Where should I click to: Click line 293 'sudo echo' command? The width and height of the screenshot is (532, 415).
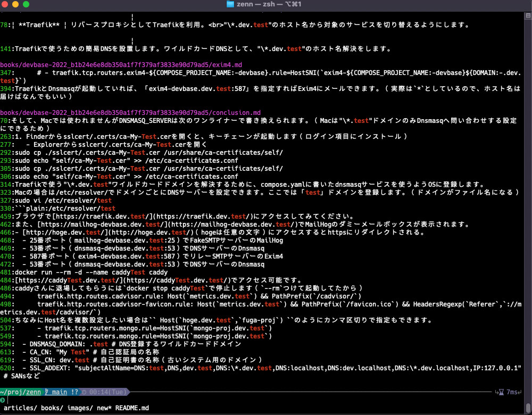(127, 161)
